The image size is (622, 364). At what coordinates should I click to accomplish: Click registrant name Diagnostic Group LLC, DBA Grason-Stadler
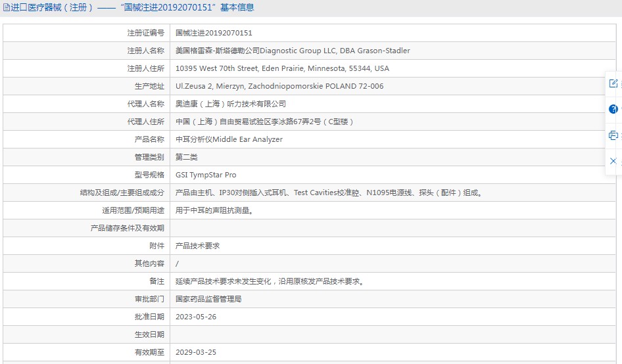pos(335,51)
